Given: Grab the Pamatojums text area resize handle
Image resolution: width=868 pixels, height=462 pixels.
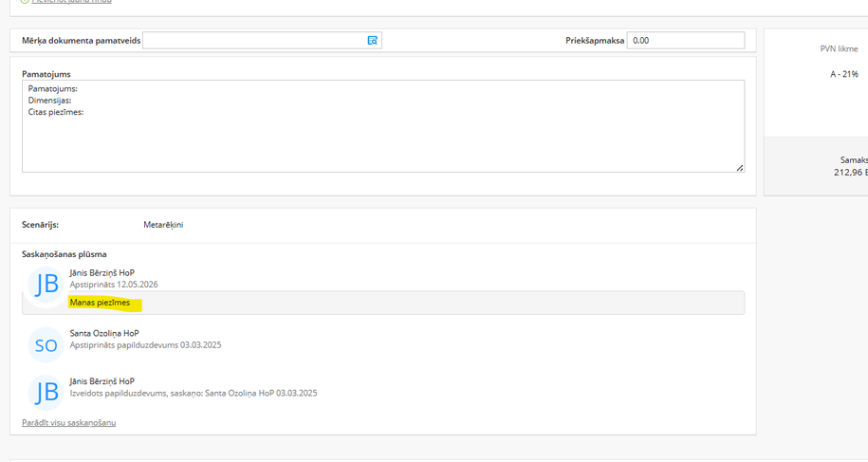Looking at the screenshot, I should (x=740, y=168).
